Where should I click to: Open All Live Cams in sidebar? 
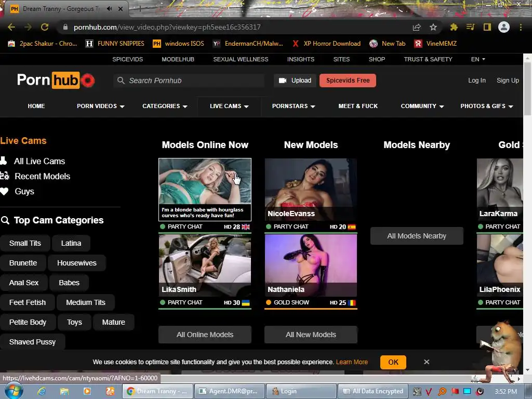[x=39, y=161]
